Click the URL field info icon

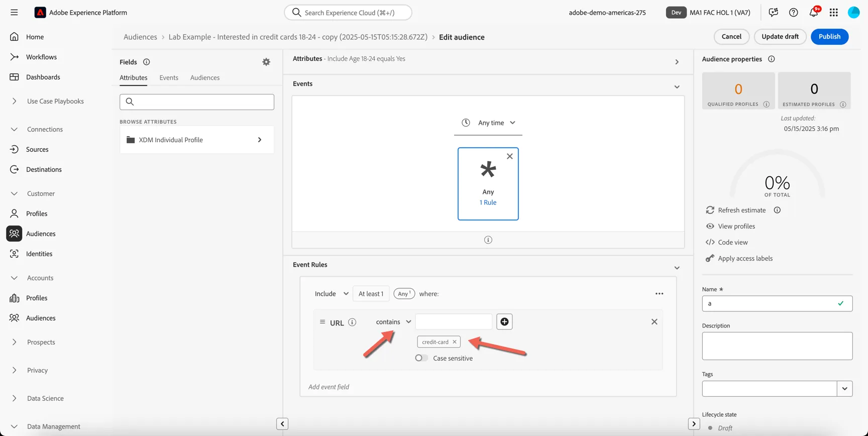pyautogui.click(x=352, y=322)
